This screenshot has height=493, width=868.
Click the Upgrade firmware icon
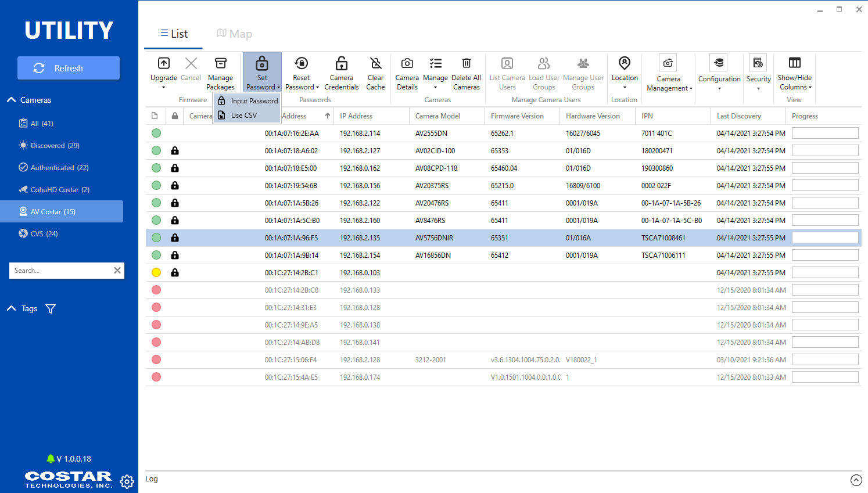[164, 63]
